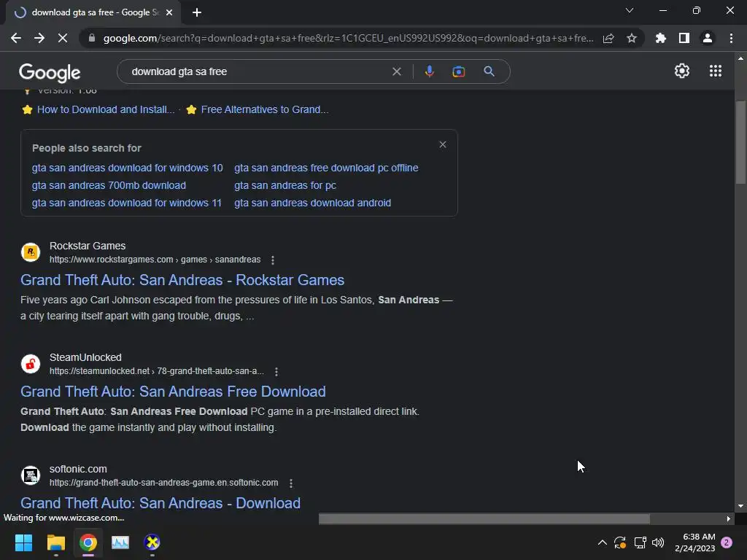Open Google quick settings gear
The height and width of the screenshot is (560, 747).
point(682,71)
